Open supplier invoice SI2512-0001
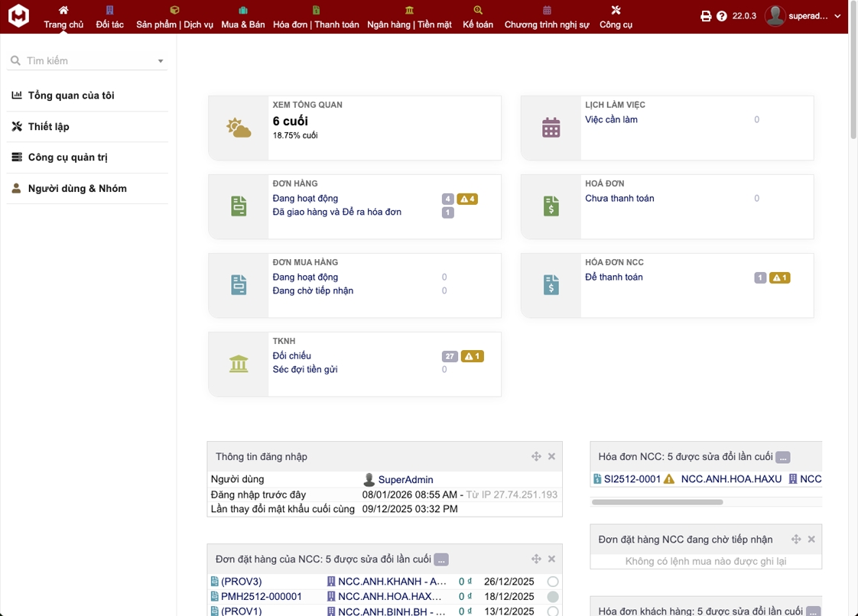Image resolution: width=858 pixels, height=616 pixels. point(632,479)
